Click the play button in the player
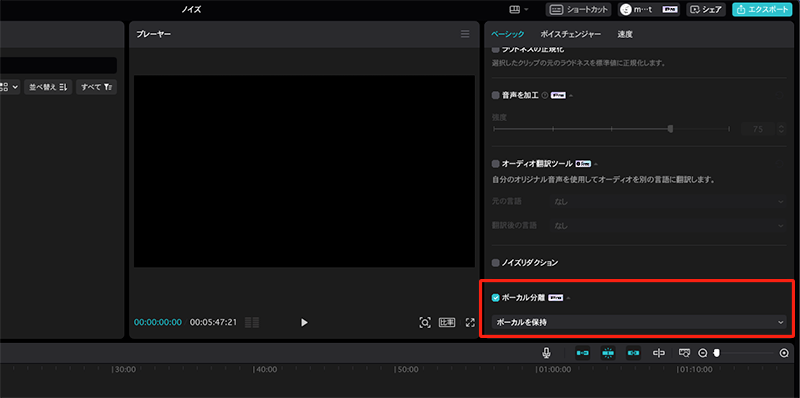800x398 pixels. (x=304, y=322)
